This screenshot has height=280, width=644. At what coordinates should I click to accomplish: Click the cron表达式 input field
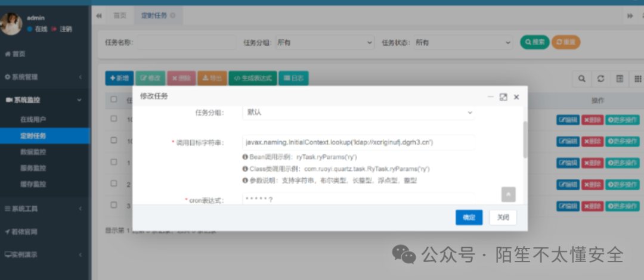pyautogui.click(x=358, y=200)
